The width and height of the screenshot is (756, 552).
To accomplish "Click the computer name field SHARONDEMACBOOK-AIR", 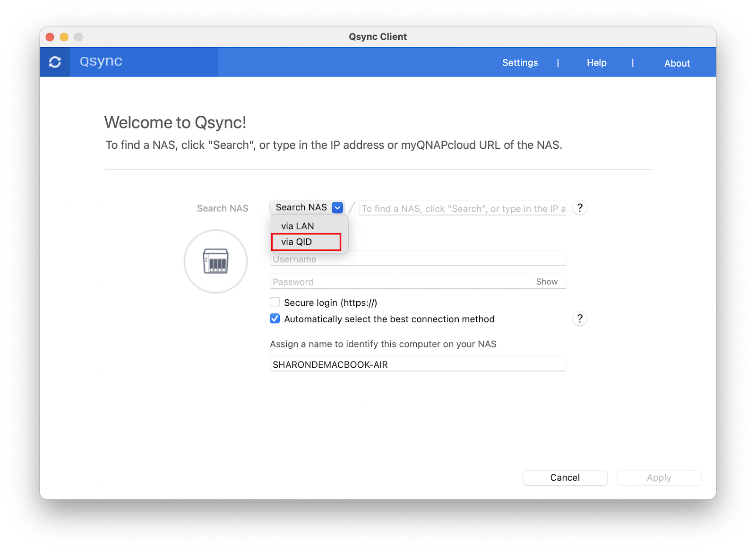I will tap(418, 364).
